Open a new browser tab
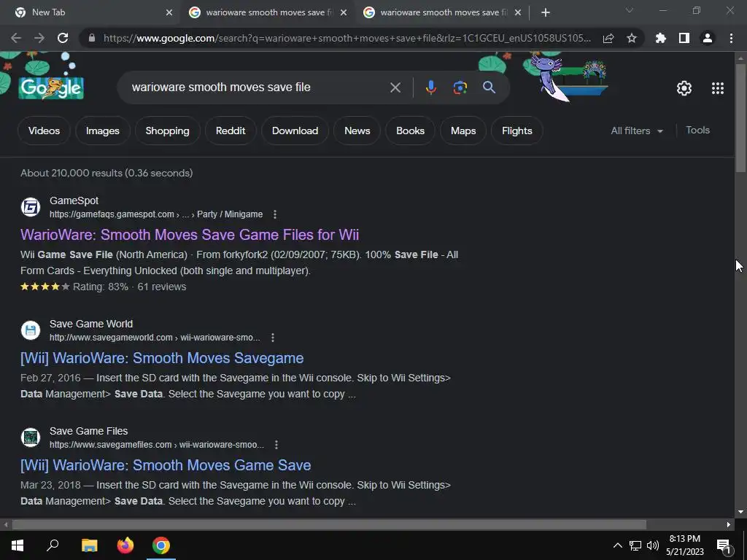 546,12
